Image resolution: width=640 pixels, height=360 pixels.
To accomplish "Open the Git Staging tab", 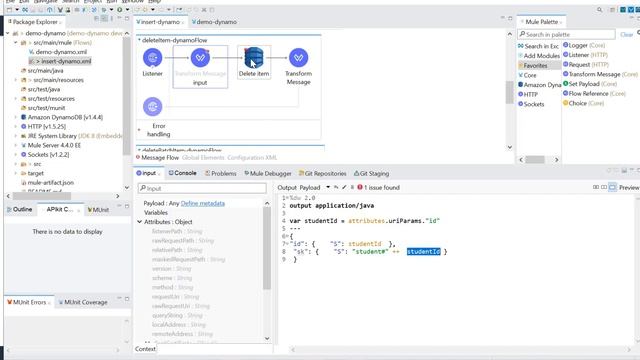I will [371, 173].
